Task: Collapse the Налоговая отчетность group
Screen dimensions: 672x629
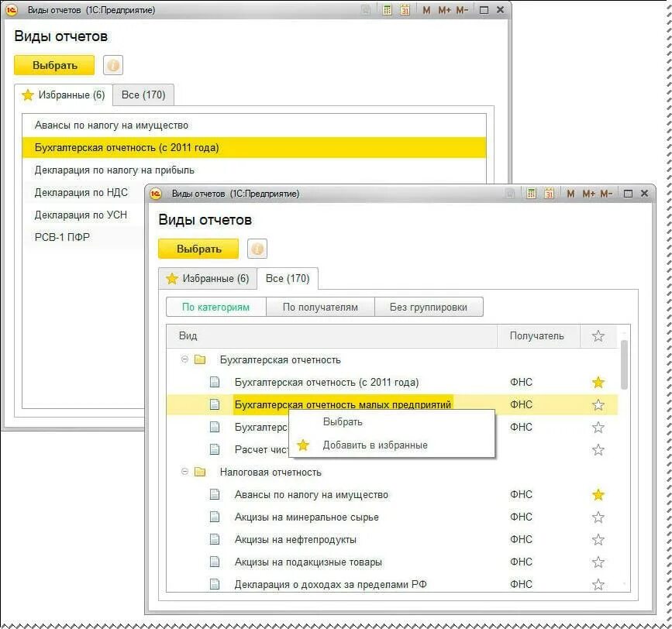Action: [x=184, y=472]
